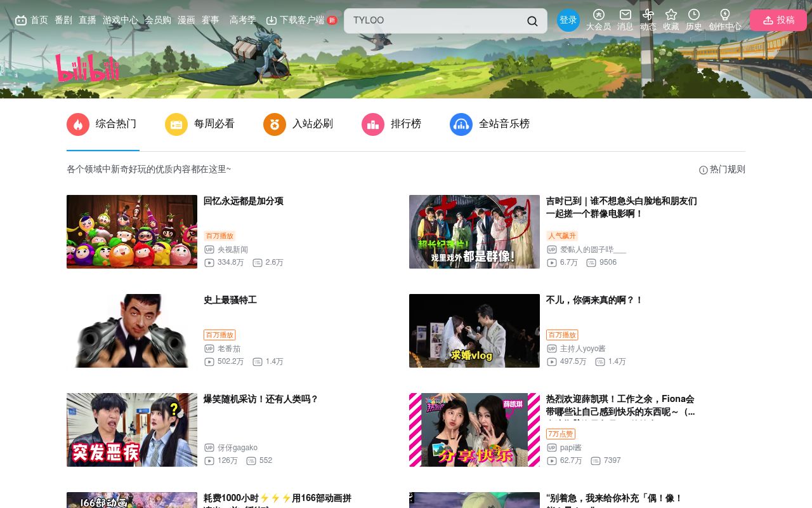Open uploader 老番茄
This screenshot has height=508, width=812.
point(229,349)
